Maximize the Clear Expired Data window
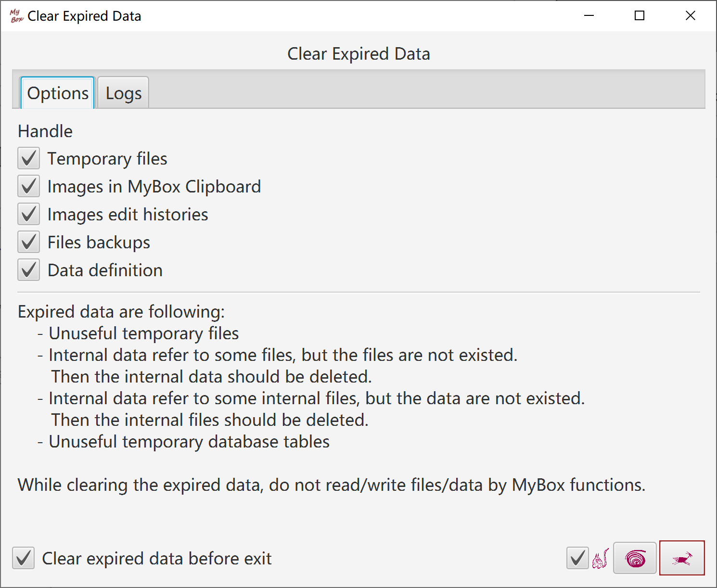 pyautogui.click(x=640, y=16)
